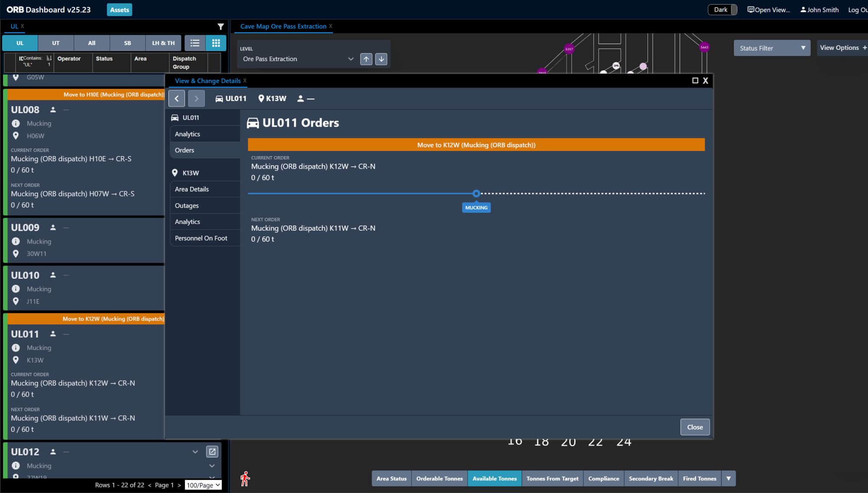This screenshot has height=493, width=868.
Task: Close the Cave Map Ore Pass Extraction tab
Action: [x=331, y=26]
